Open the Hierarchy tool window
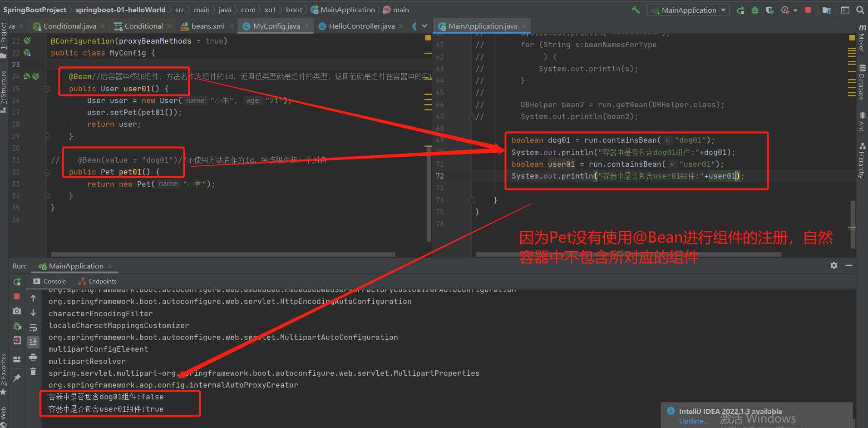This screenshot has width=868, height=428. tap(862, 160)
